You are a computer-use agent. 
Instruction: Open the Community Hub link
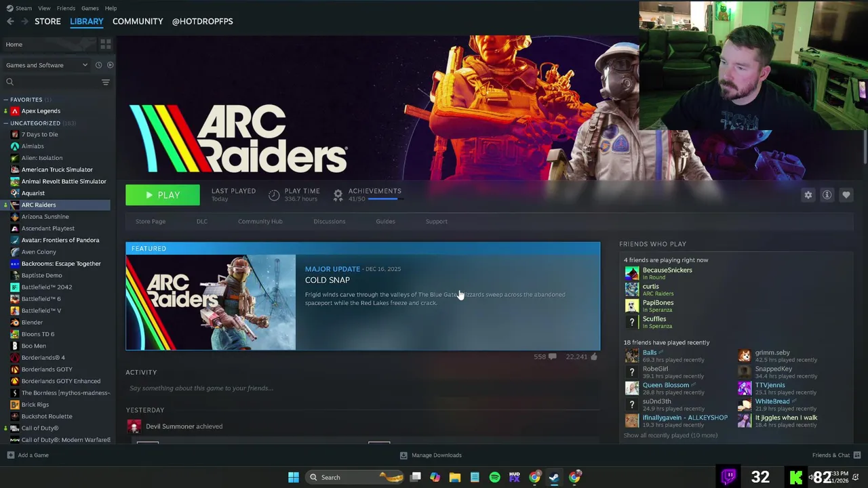click(260, 222)
